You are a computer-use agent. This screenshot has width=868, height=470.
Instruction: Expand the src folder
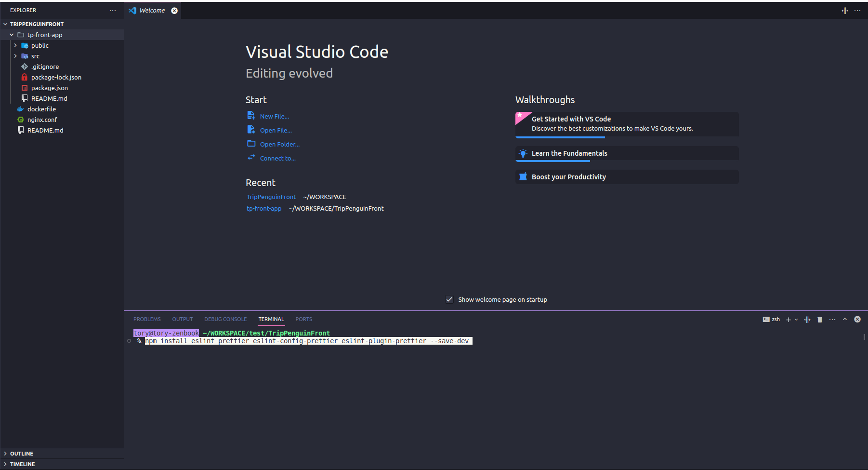[15, 56]
